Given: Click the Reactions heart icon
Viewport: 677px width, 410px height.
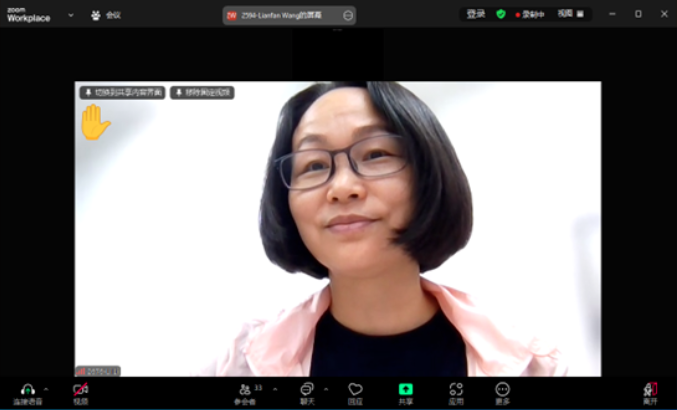Looking at the screenshot, I should (x=355, y=388).
